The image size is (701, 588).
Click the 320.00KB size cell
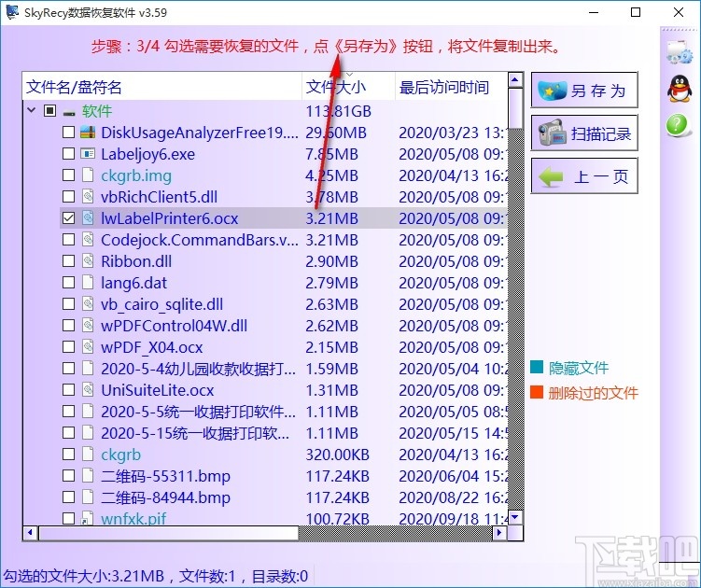pyautogui.click(x=338, y=455)
